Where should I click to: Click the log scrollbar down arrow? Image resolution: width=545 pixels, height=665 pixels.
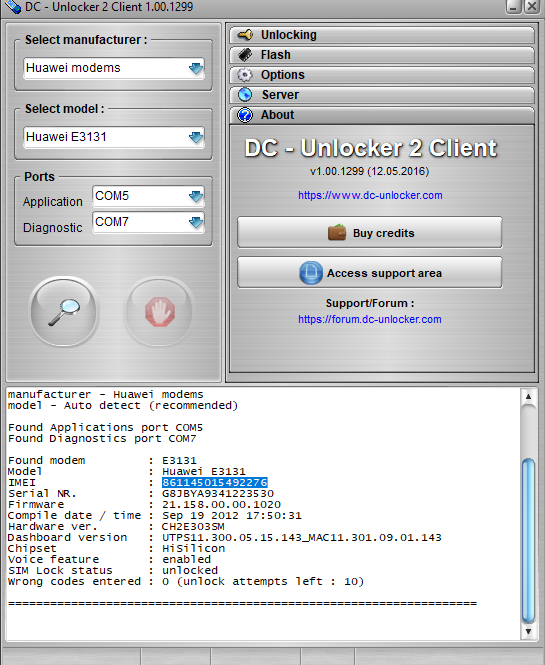tap(528, 631)
